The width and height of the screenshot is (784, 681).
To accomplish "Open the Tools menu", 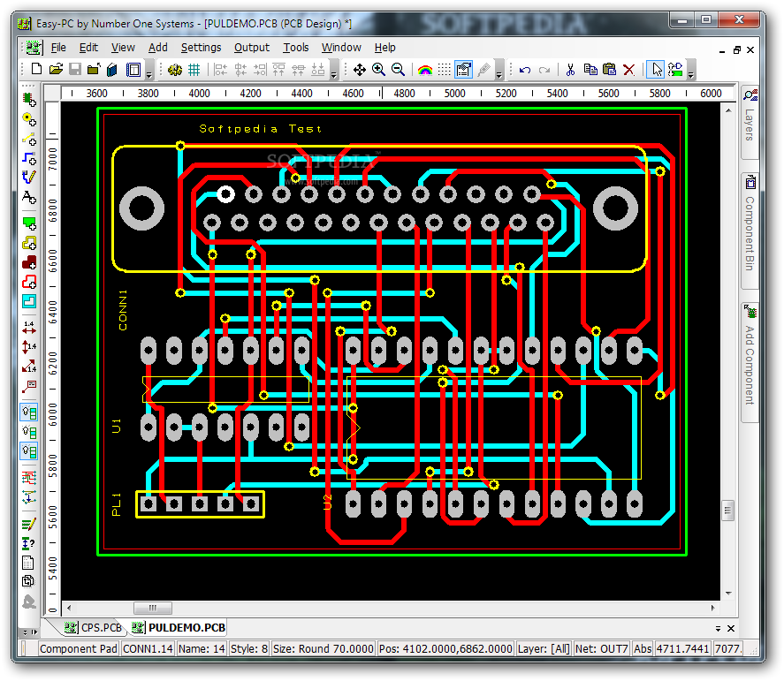I will 296,48.
